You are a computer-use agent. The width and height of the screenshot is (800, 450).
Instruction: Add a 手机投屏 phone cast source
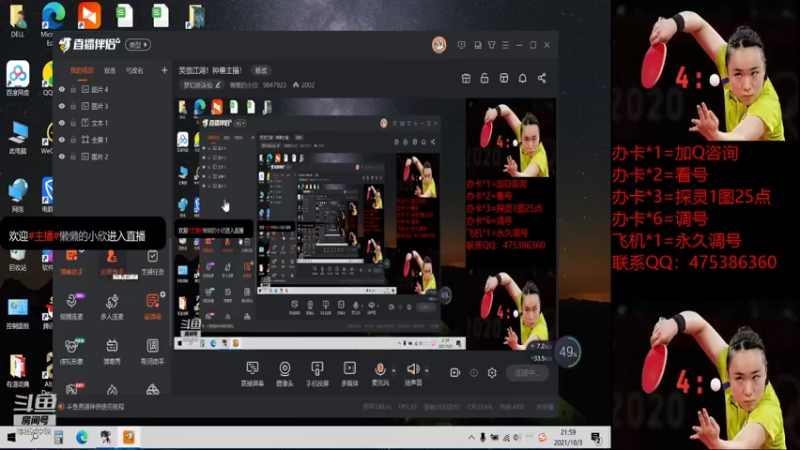(317, 373)
